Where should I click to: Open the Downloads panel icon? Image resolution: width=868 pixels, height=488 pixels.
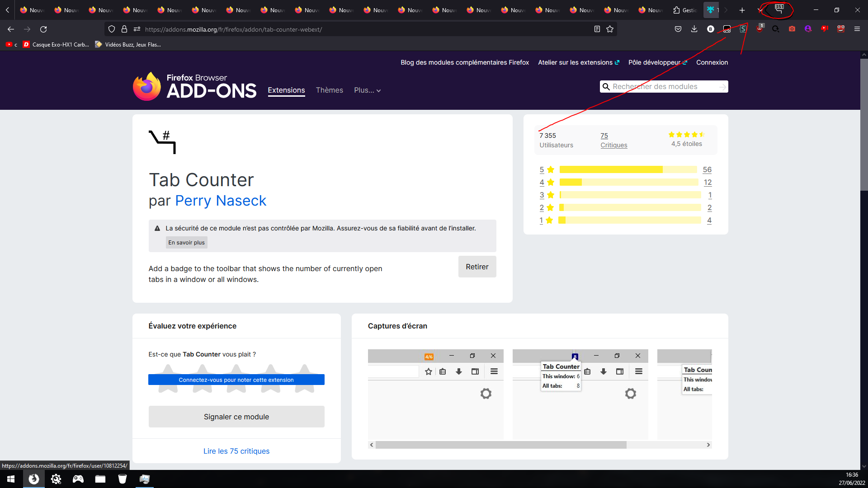694,29
